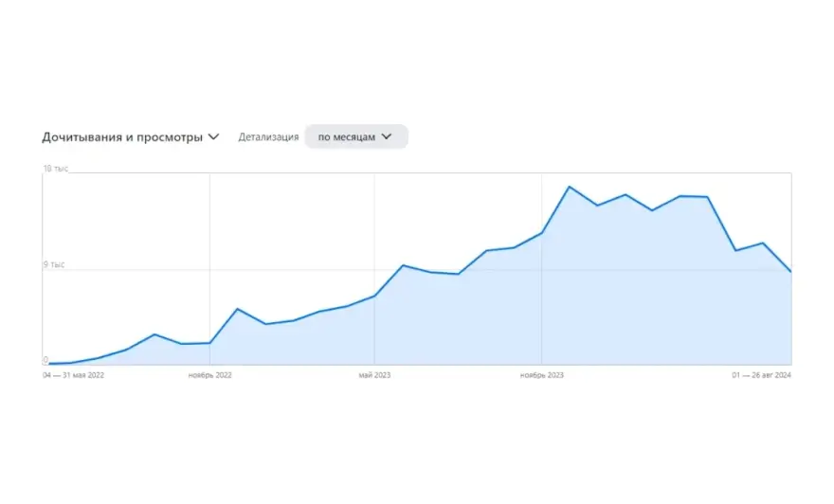This screenshot has width=834, height=504.
Task: Click the chevron beside "Дочитывания и просмотры"
Action: [213, 136]
